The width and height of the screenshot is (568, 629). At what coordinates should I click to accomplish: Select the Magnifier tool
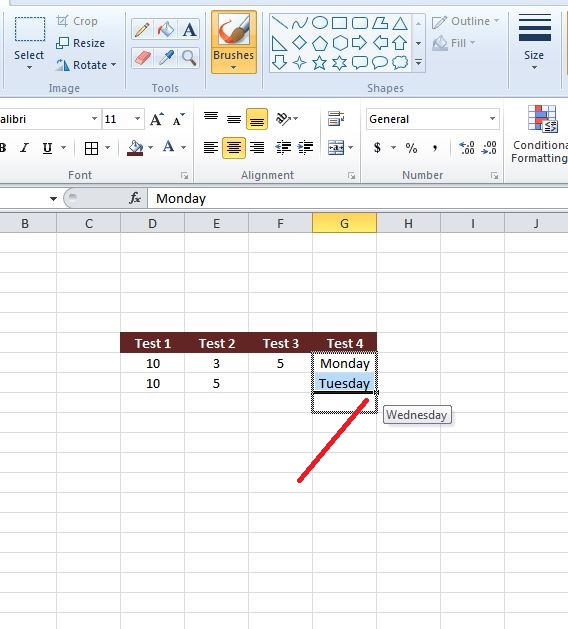point(189,58)
